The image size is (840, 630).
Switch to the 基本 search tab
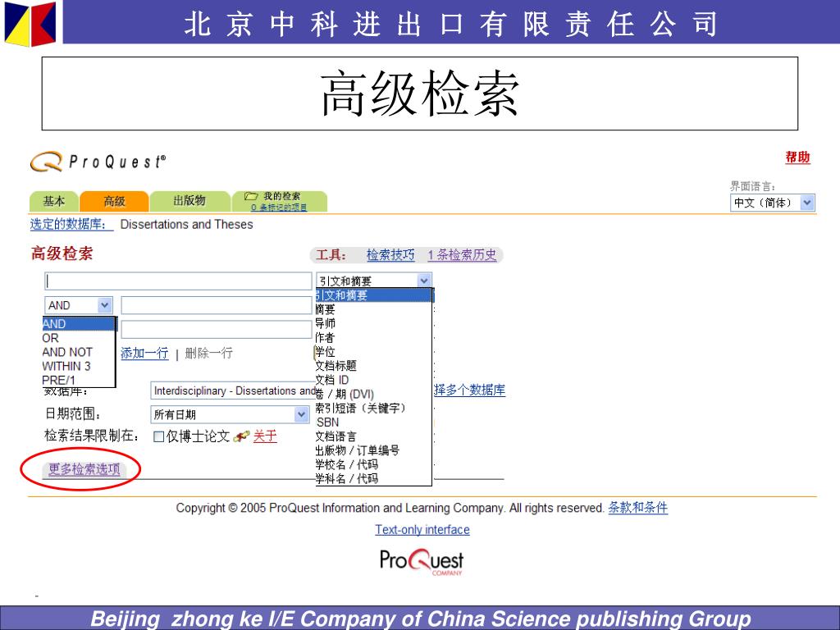[54, 201]
